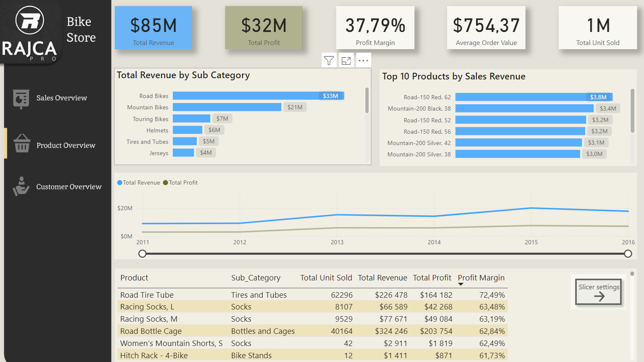Select the Total Revenue $85M card

[x=153, y=28]
